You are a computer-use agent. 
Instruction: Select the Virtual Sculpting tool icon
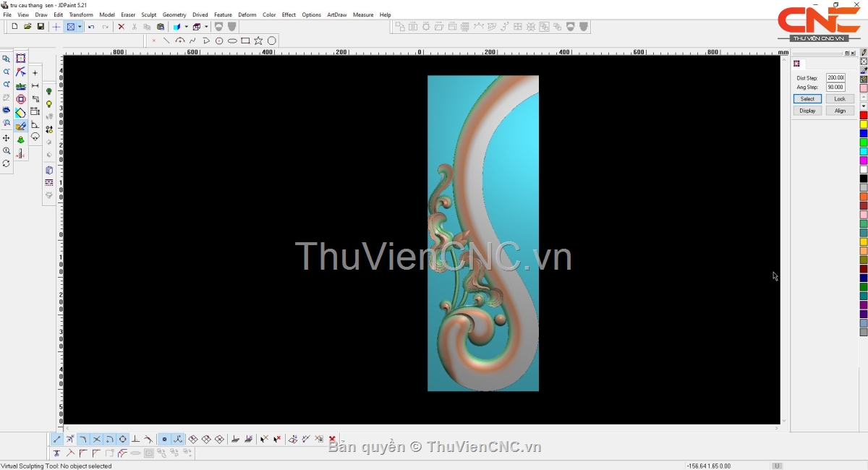[21, 126]
